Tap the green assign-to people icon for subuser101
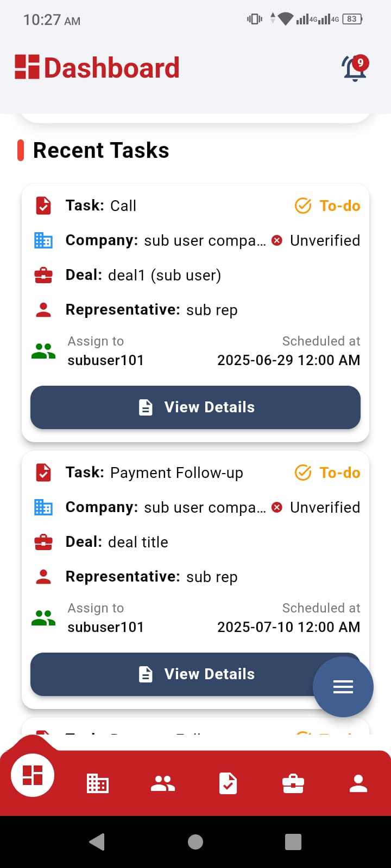 point(43,350)
